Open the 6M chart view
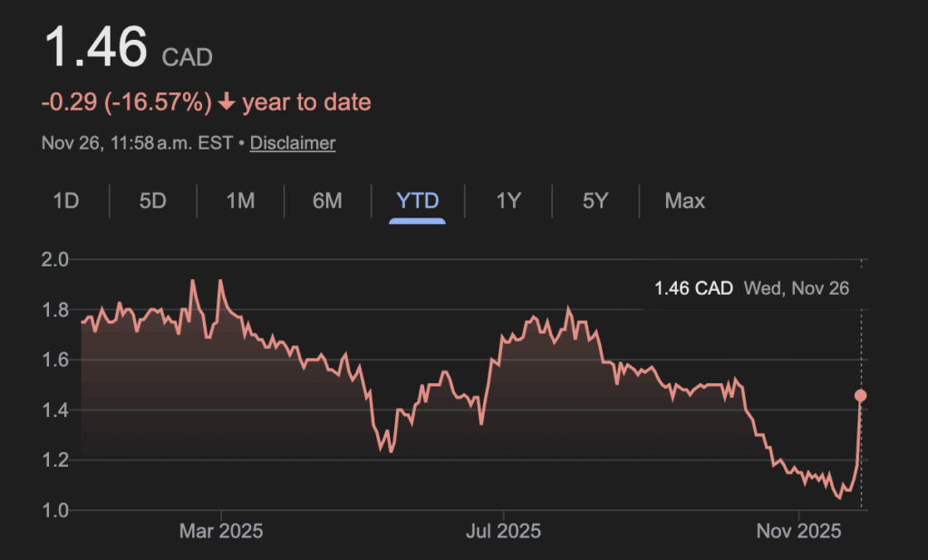Screen dimensions: 928x560 (x=327, y=200)
